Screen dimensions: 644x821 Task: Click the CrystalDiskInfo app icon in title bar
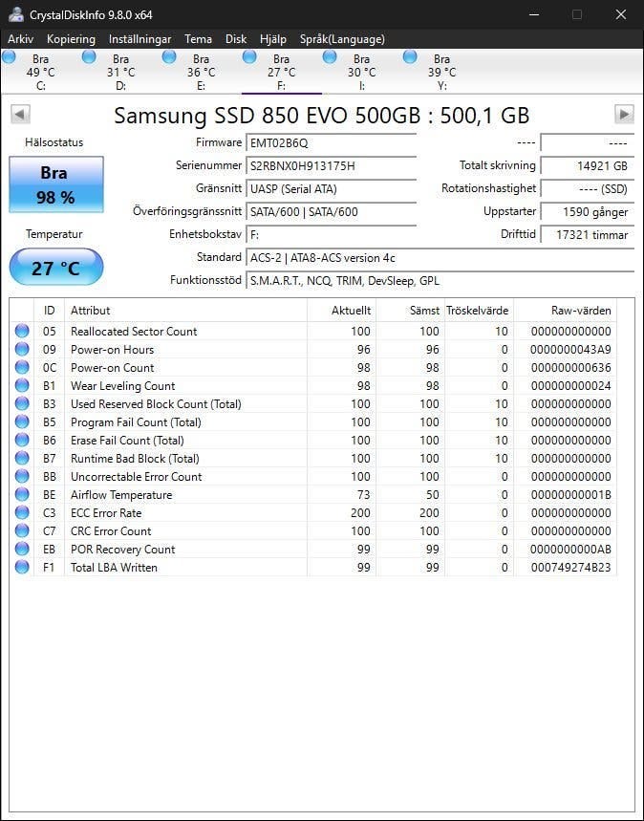pos(16,14)
